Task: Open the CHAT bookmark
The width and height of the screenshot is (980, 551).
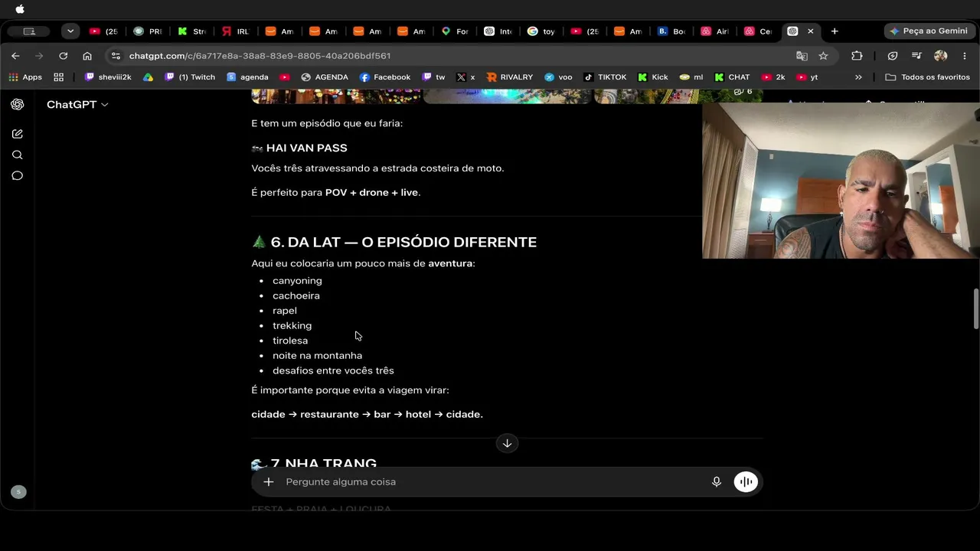Action: click(732, 77)
